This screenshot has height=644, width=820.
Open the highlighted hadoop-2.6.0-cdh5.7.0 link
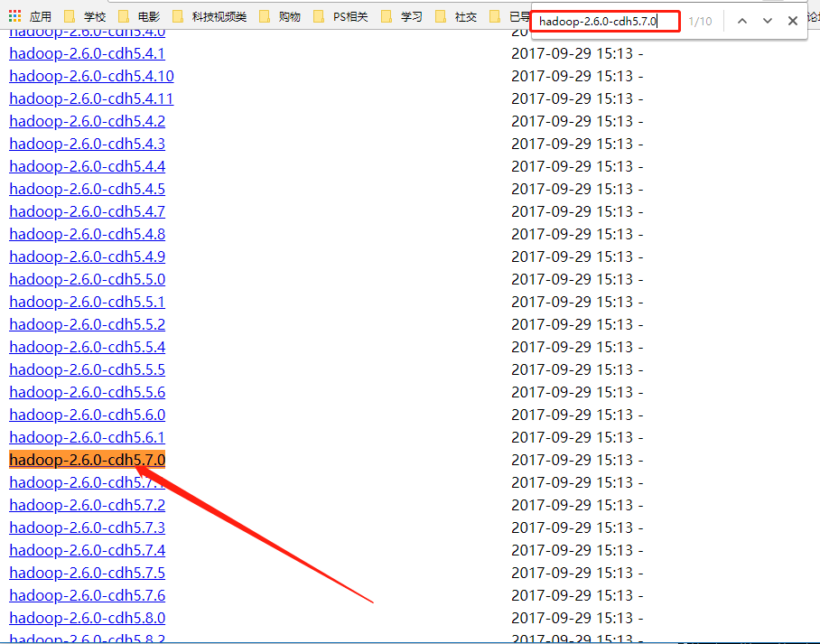(x=87, y=460)
